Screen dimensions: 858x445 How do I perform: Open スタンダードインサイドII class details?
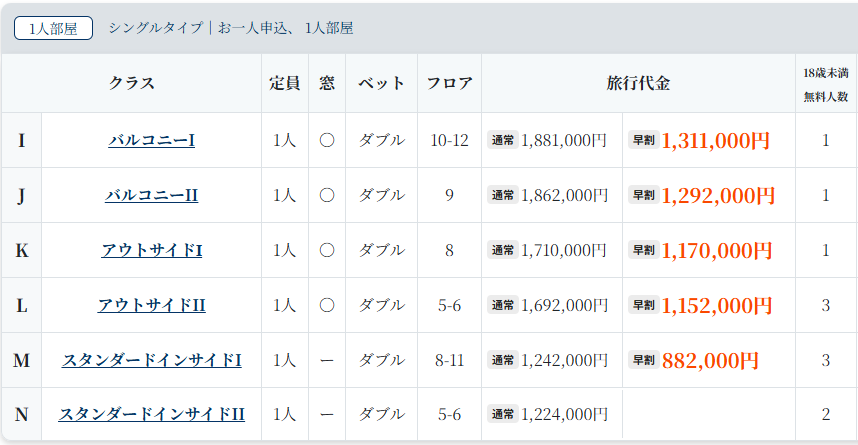coord(151,414)
